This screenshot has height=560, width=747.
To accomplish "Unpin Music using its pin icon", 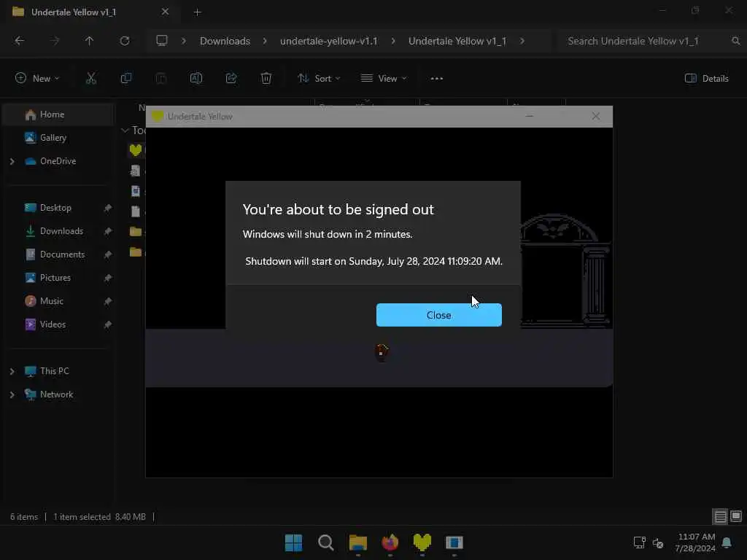I will 108,301.
